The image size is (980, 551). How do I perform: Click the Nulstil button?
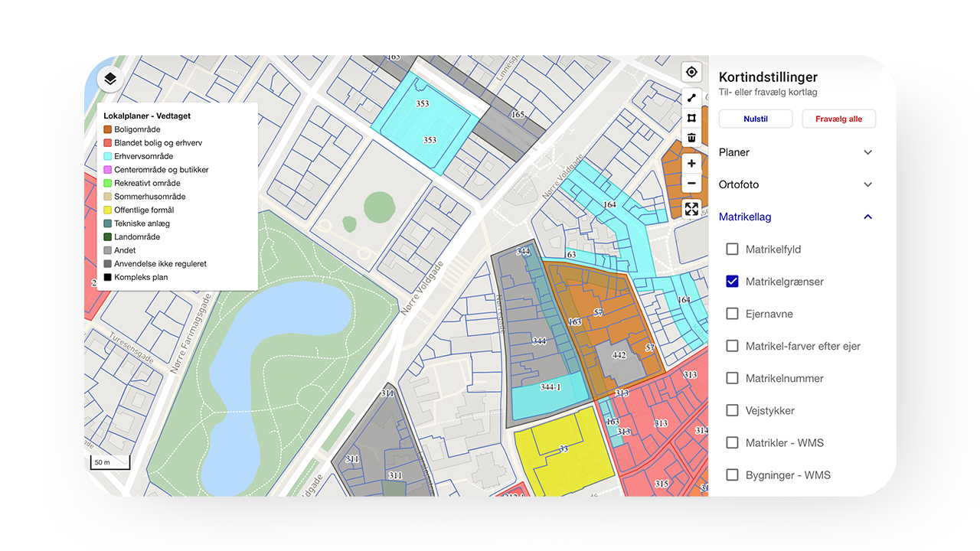[756, 119]
